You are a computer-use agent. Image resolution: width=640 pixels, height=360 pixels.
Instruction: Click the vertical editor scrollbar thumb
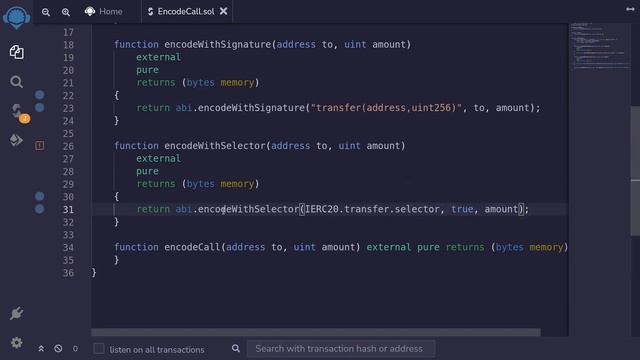pyautogui.click(x=635, y=171)
